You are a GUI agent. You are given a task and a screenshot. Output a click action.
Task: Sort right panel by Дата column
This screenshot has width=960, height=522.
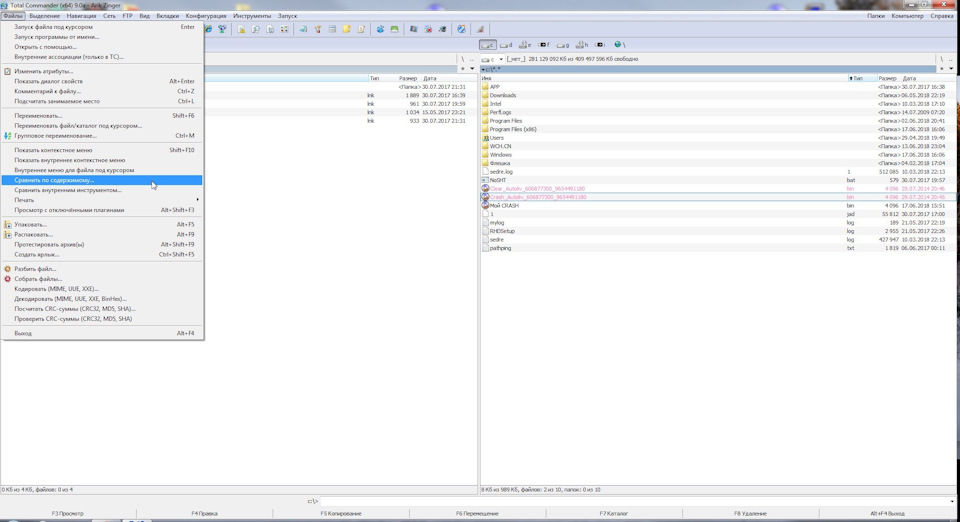pyautogui.click(x=927, y=78)
